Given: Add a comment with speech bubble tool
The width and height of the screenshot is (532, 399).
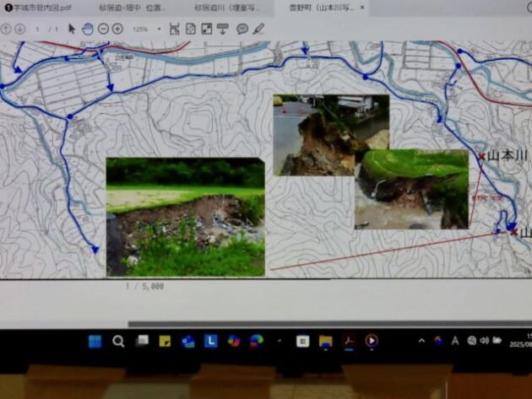Looking at the screenshot, I should [242, 29].
